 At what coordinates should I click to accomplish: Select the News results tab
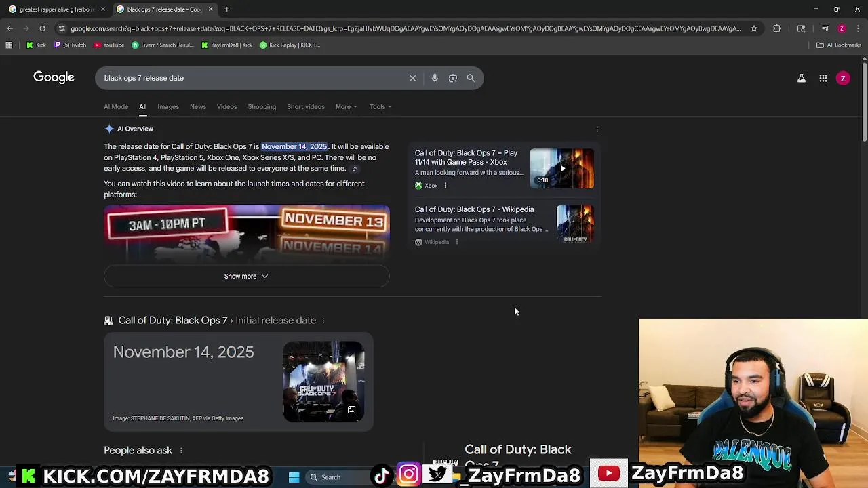[x=198, y=106]
